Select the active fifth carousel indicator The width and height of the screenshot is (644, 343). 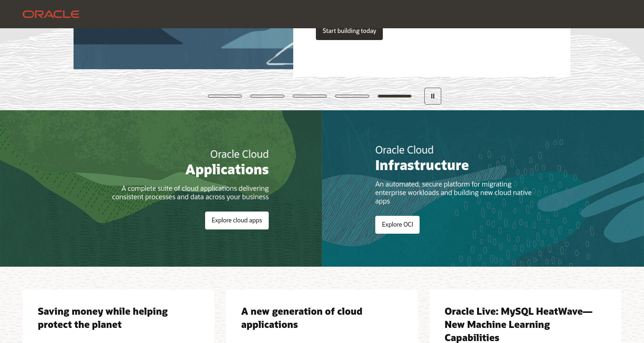tap(395, 96)
